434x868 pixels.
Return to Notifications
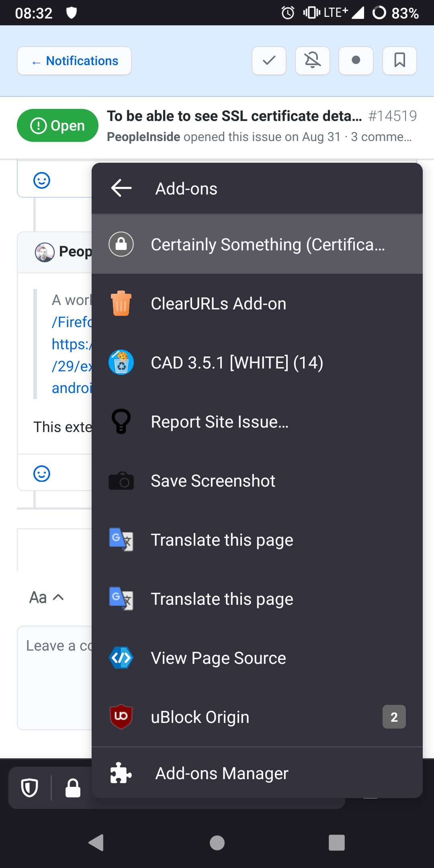(x=74, y=61)
